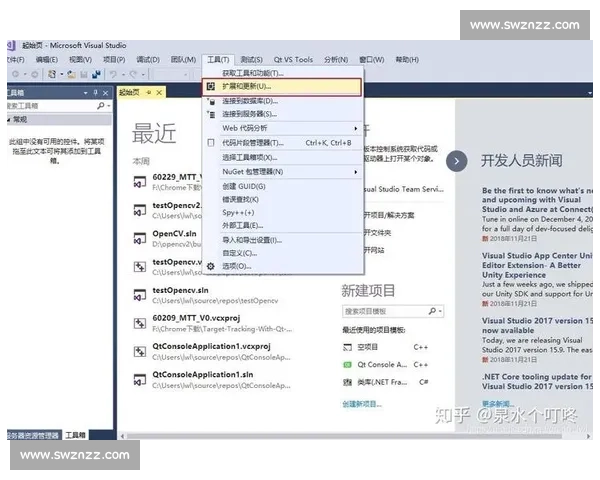Click the Connect to Server (连接到服务器) icon

point(211,114)
